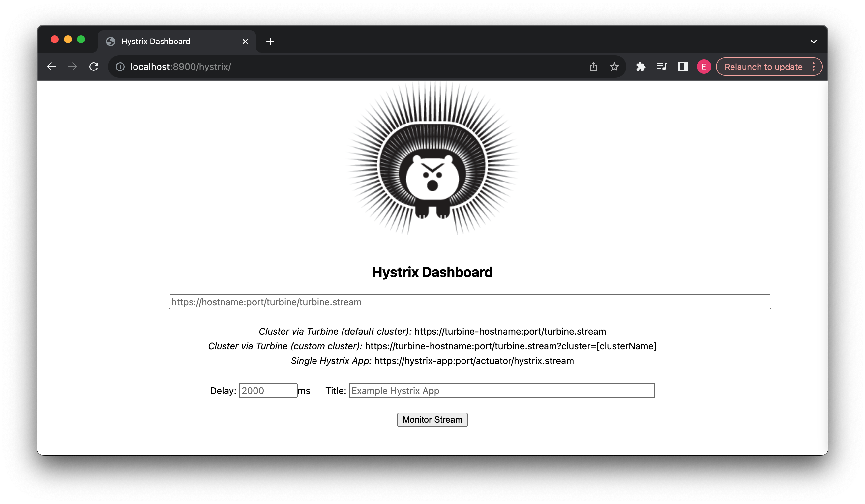The width and height of the screenshot is (865, 504).
Task: Click the forward navigation arrow
Action: pos(73,67)
